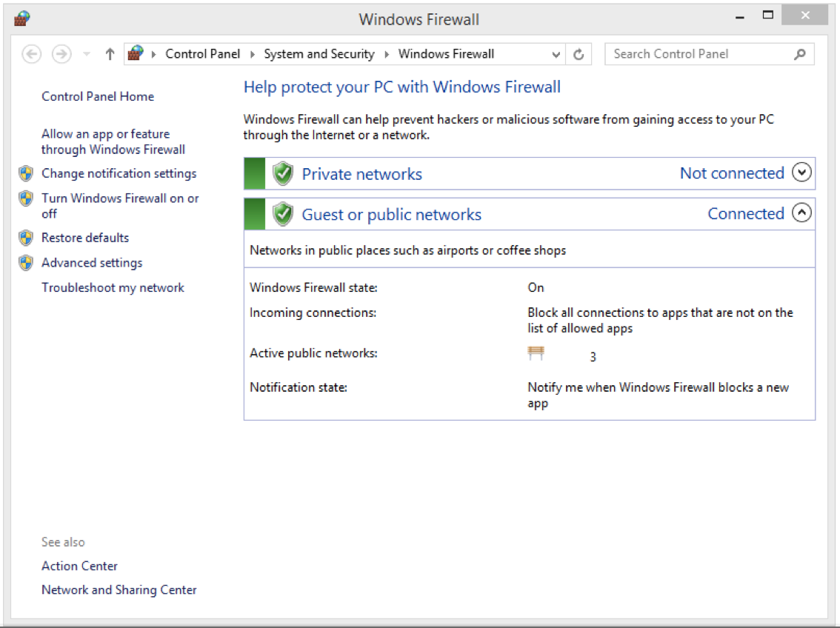Click shield icon beside Restore defaults
This screenshot has width=840, height=628.
(x=26, y=238)
